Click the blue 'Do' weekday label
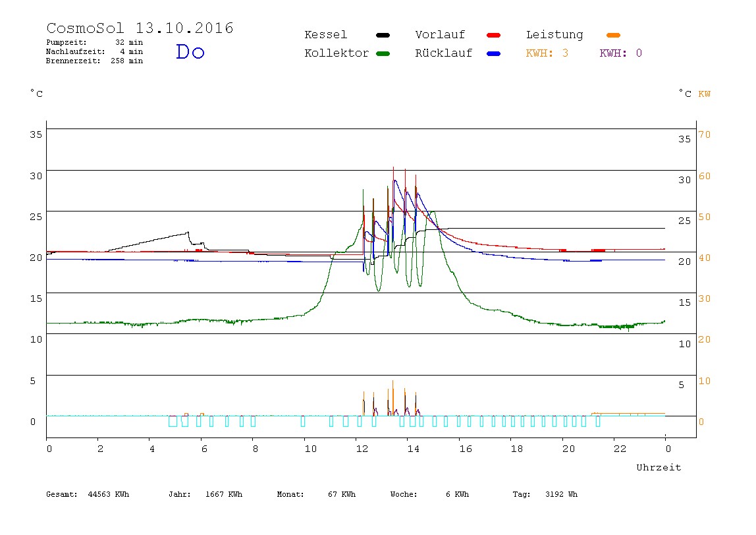Viewport: 756px width, 535px height. pyautogui.click(x=190, y=51)
